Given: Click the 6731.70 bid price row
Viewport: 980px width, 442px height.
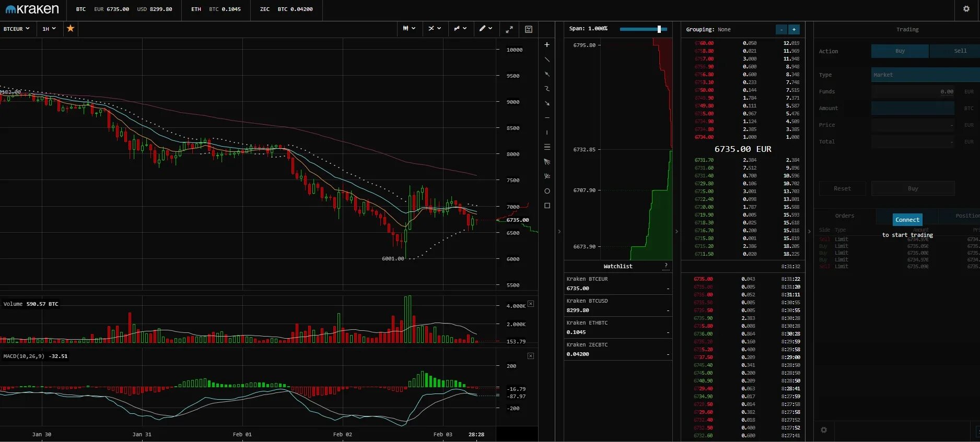Looking at the screenshot, I should 743,160.
